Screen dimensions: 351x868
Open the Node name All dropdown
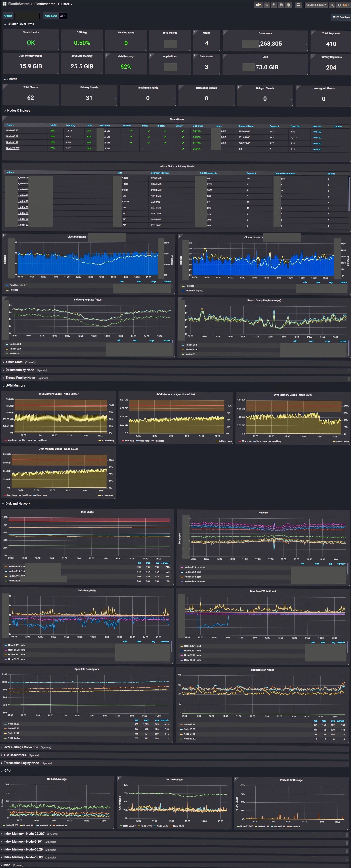tap(62, 16)
